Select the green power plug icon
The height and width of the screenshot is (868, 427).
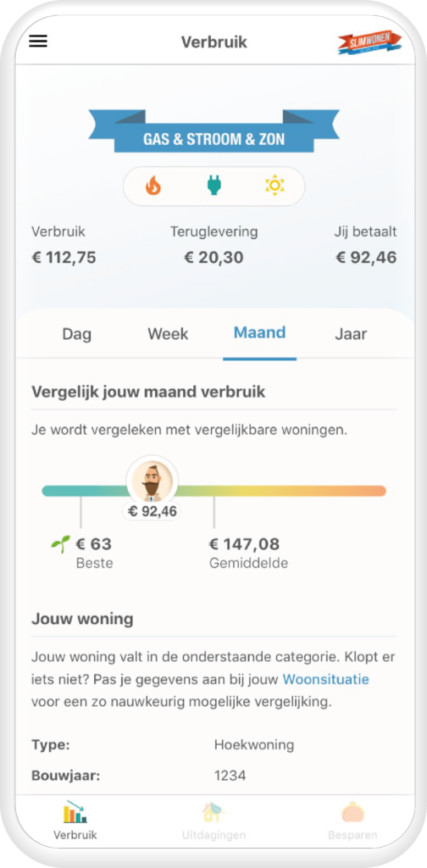(x=213, y=186)
